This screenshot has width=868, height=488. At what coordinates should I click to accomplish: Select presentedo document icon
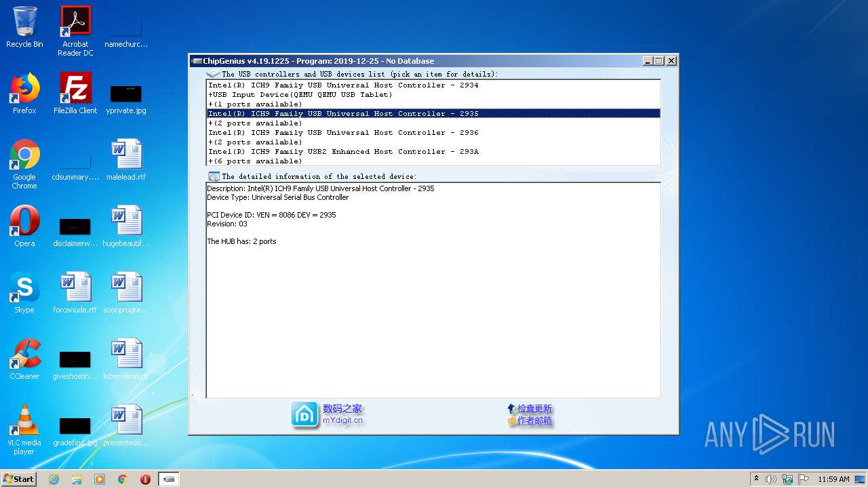click(126, 426)
